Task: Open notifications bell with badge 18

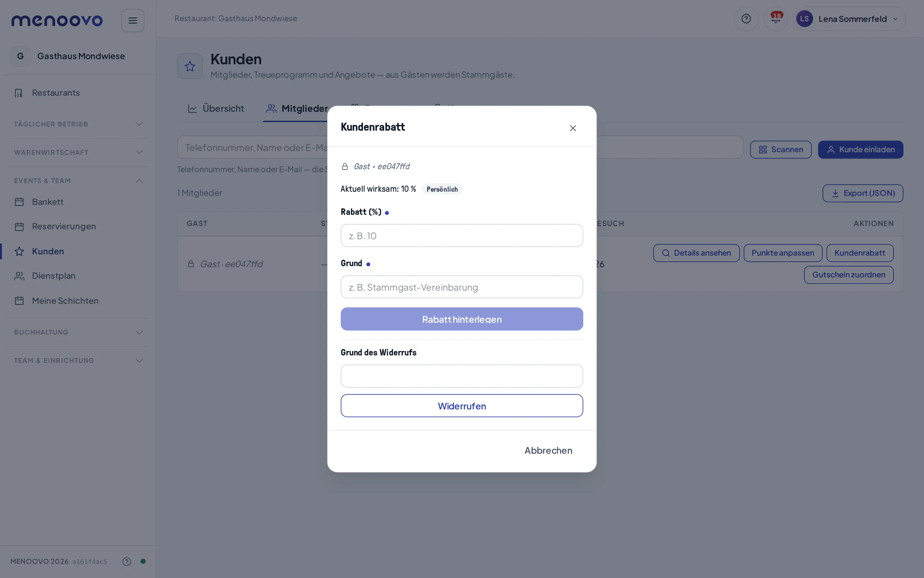Action: [775, 19]
